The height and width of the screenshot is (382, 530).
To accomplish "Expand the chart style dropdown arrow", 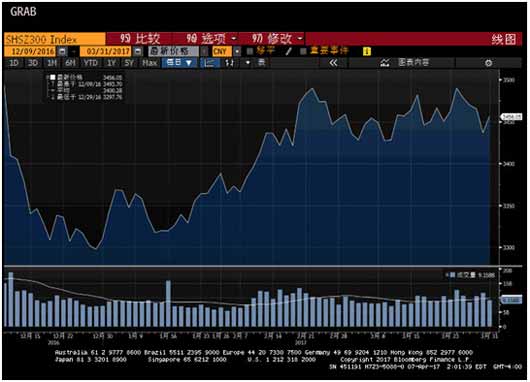I will pos(248,63).
